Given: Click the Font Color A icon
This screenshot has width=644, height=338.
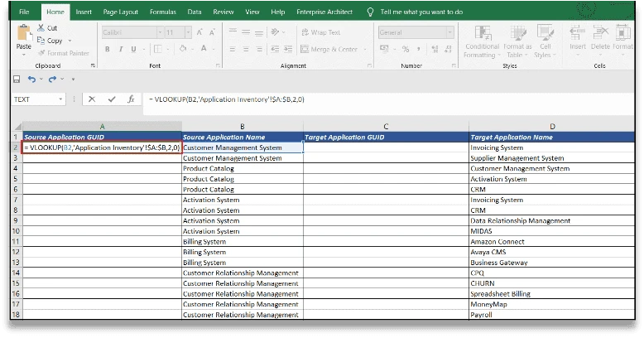Looking at the screenshot, I should point(204,49).
